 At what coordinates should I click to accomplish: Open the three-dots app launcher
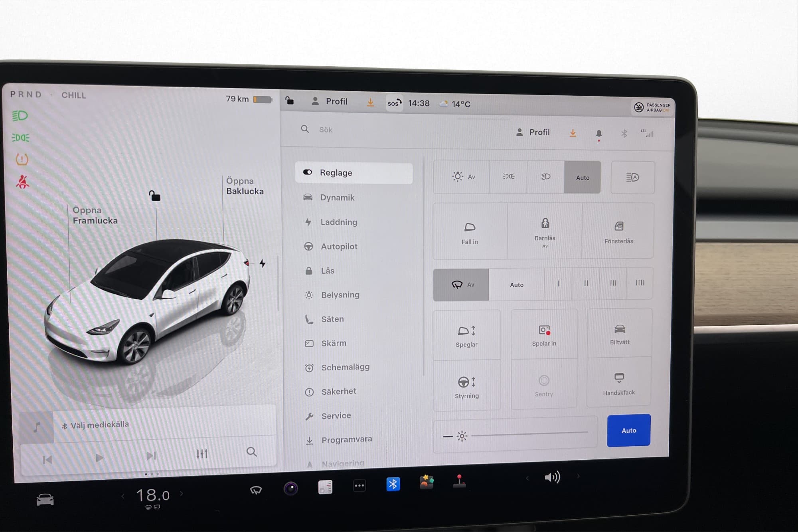click(359, 486)
